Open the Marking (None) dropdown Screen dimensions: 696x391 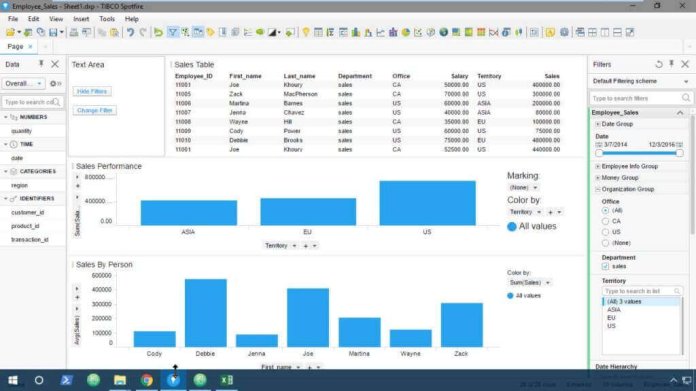524,188
